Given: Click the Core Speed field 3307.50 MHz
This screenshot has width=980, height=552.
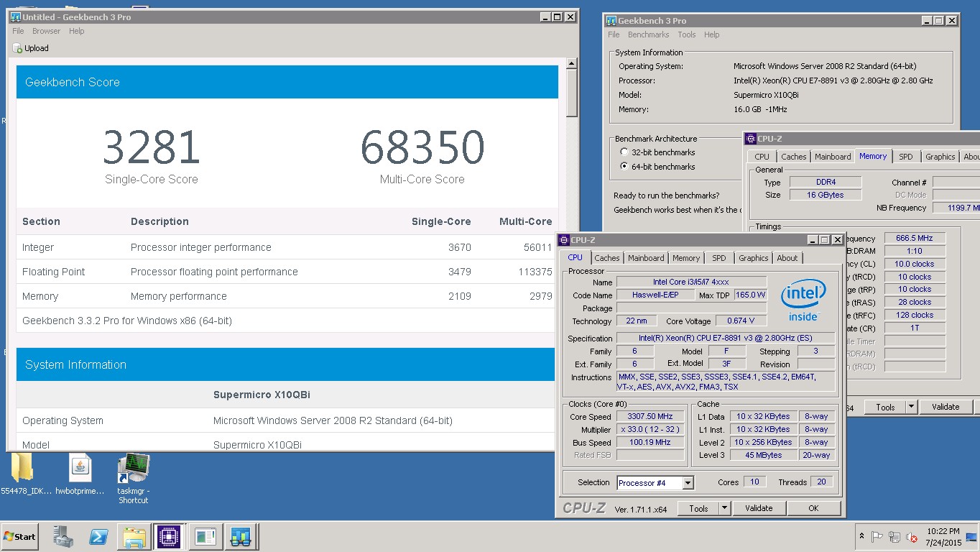Looking at the screenshot, I should pyautogui.click(x=651, y=417).
